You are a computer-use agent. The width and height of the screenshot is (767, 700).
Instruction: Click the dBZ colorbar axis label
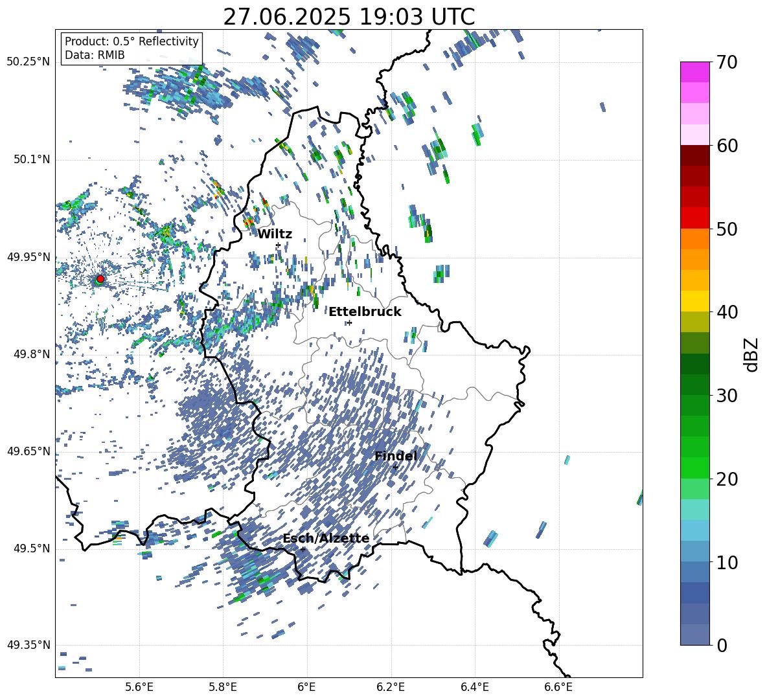click(751, 354)
